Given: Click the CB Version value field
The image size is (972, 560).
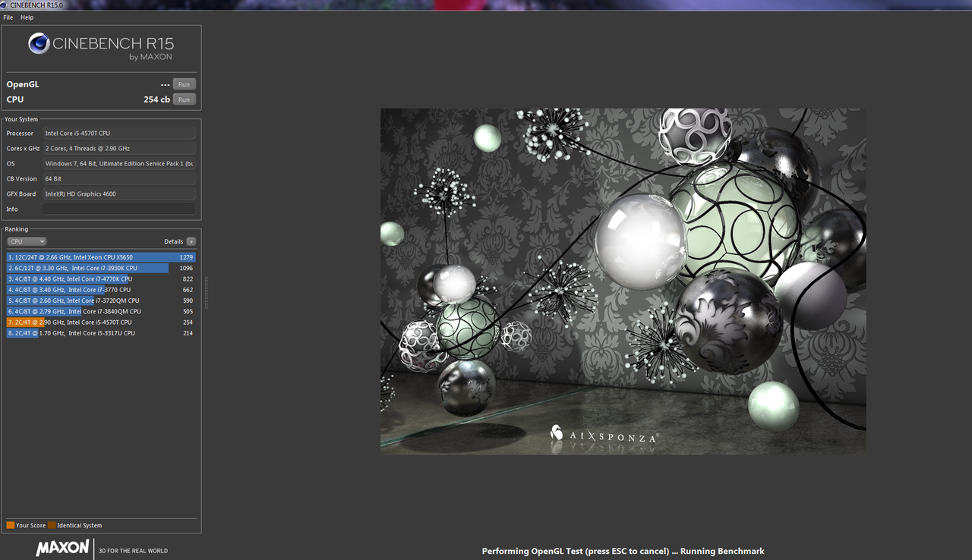Looking at the screenshot, I should [x=119, y=178].
